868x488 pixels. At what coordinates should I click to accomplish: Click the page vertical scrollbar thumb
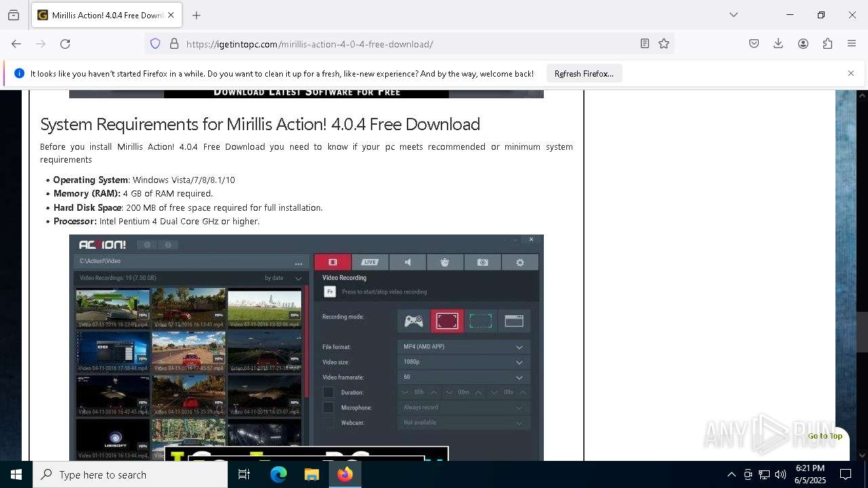[x=862, y=331]
